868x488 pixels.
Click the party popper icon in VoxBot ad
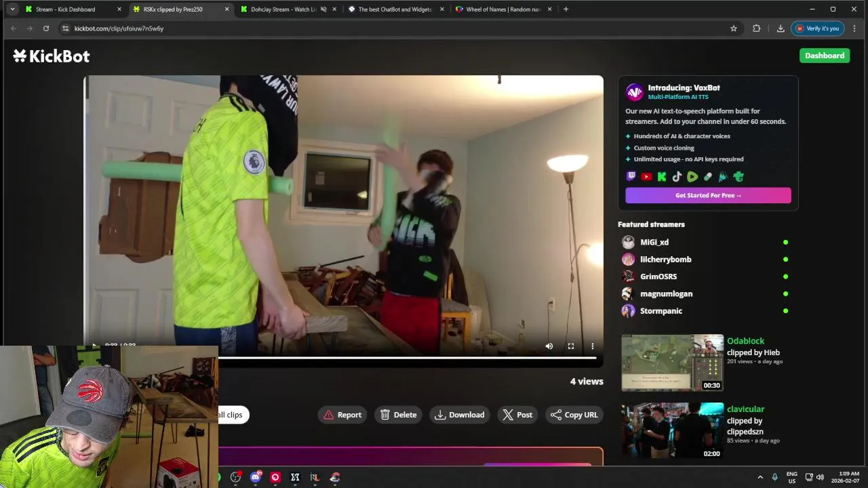(x=723, y=177)
